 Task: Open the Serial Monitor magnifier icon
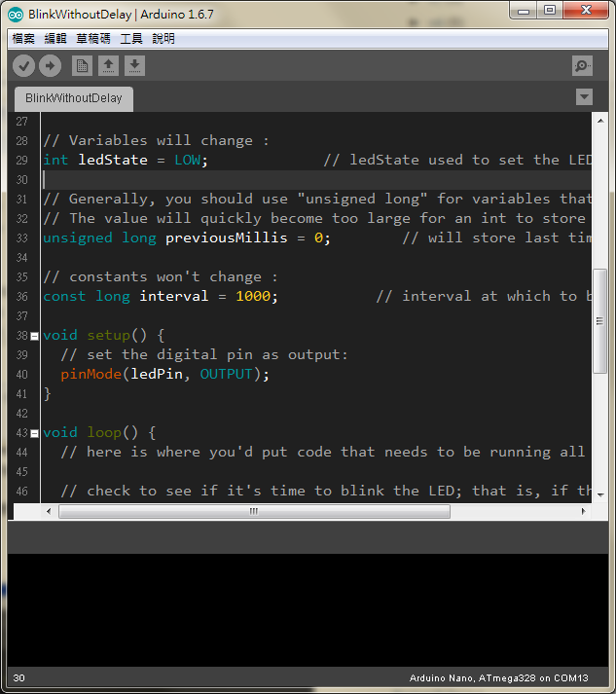click(582, 66)
